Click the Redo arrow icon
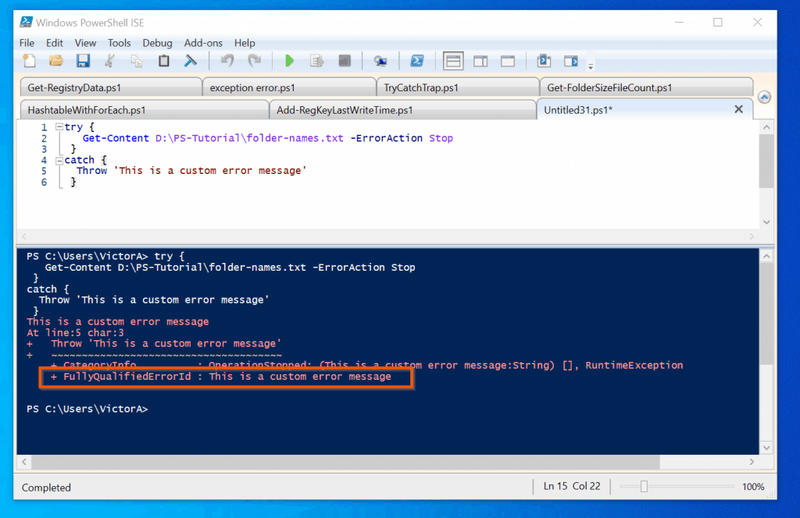Viewport: 800px width, 518px height. point(254,61)
